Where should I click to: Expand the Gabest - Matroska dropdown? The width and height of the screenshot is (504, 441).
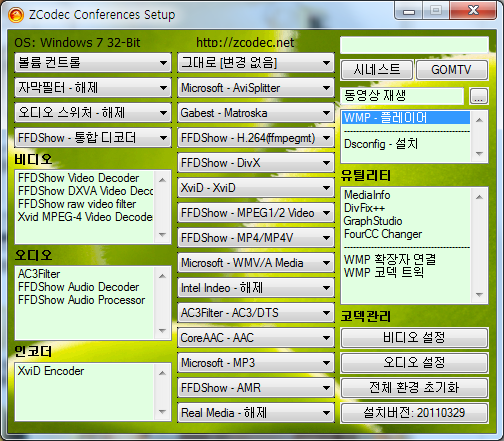(256, 113)
